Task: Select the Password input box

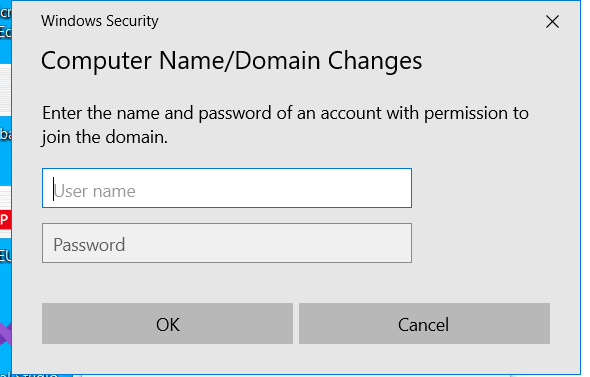Action: click(x=227, y=243)
